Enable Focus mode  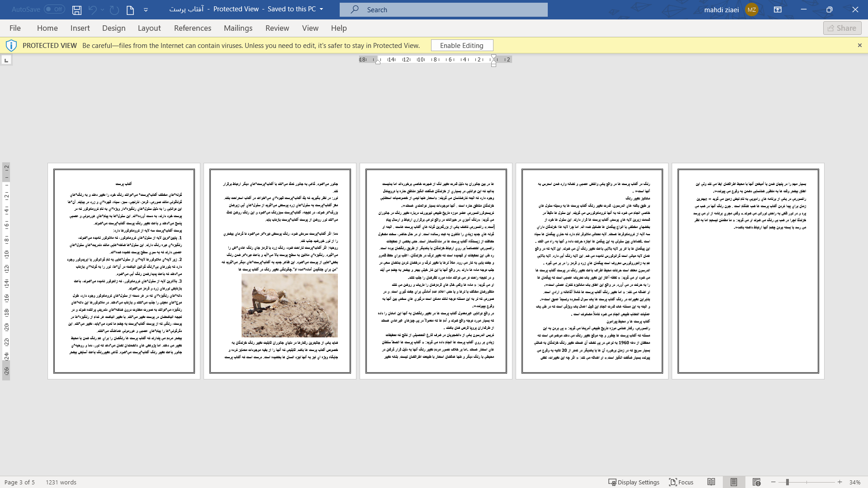(681, 482)
